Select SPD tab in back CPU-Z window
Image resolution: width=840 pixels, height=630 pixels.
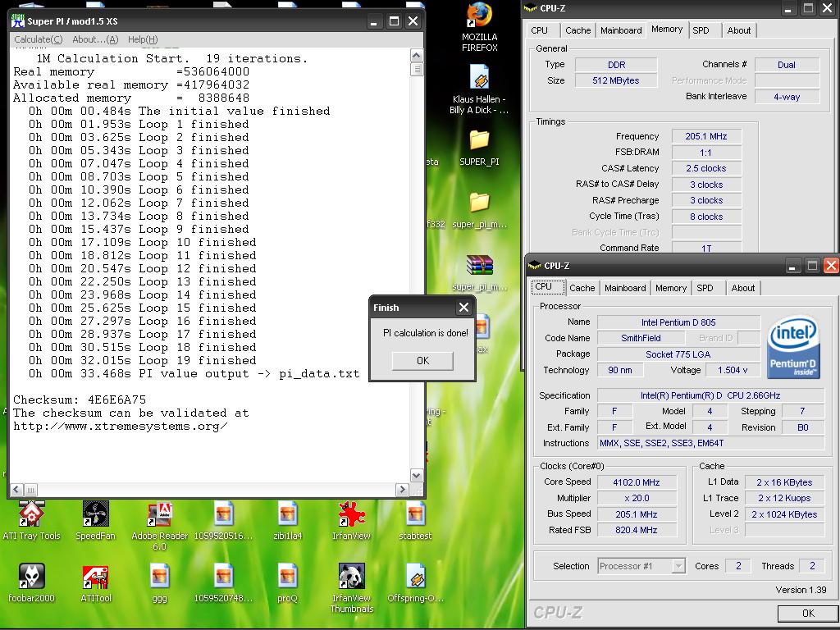click(701, 30)
